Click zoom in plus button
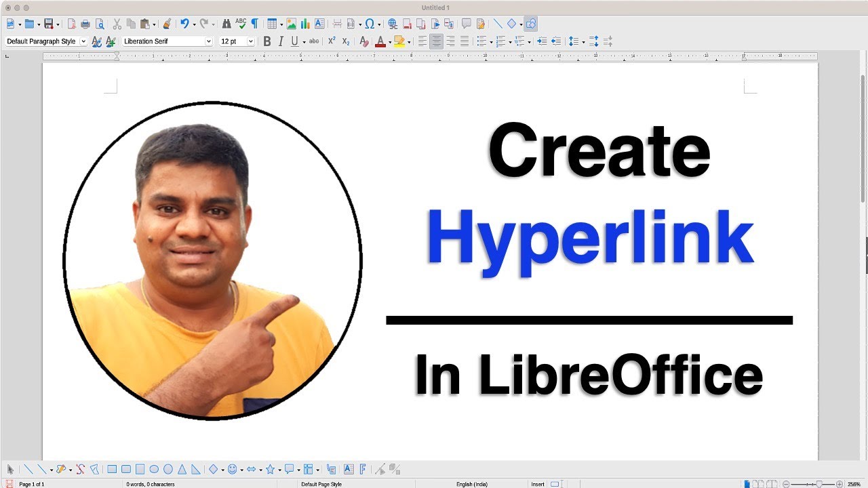The height and width of the screenshot is (488, 868). click(x=839, y=484)
